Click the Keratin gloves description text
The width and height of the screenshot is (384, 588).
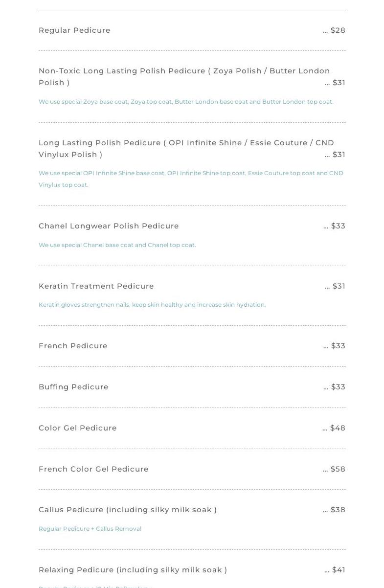point(152,305)
